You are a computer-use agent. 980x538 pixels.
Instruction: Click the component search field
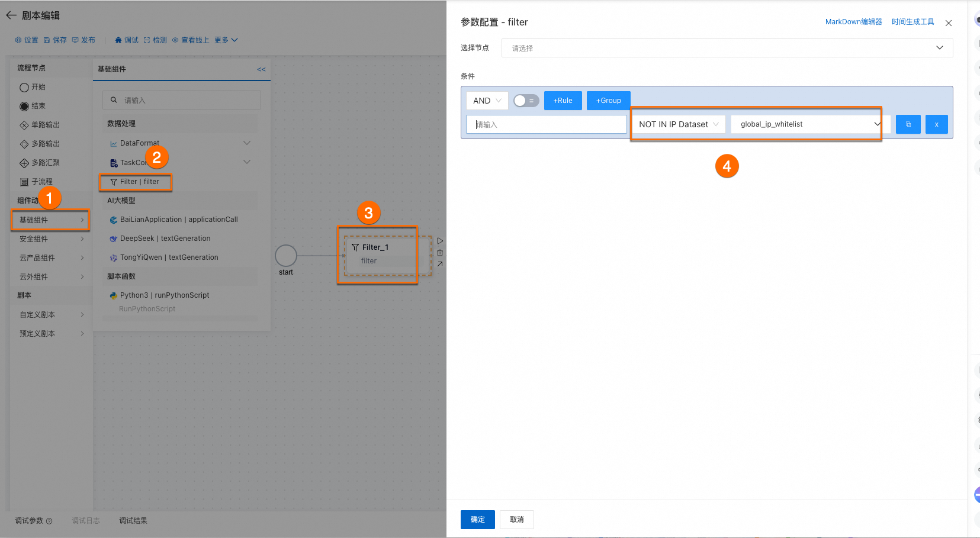pyautogui.click(x=182, y=100)
